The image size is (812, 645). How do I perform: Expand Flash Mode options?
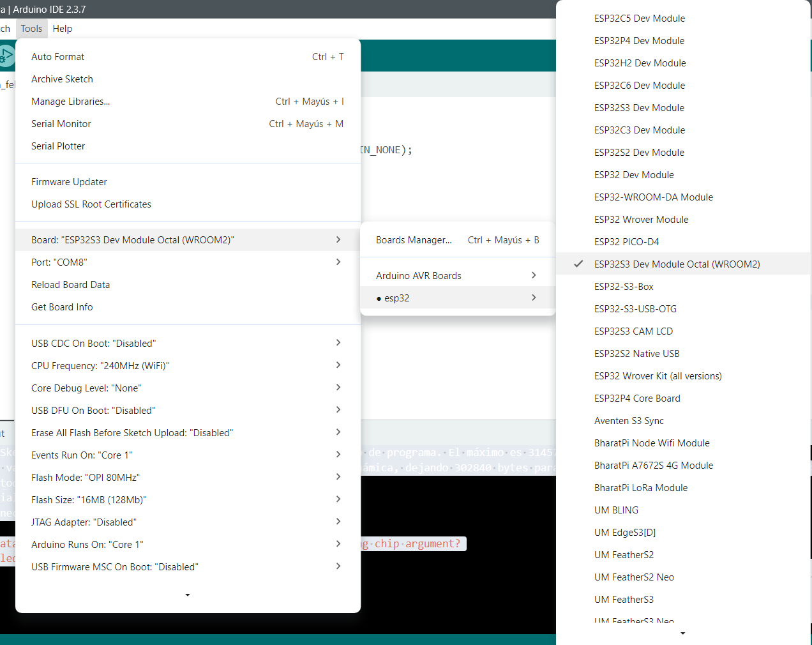click(188, 478)
